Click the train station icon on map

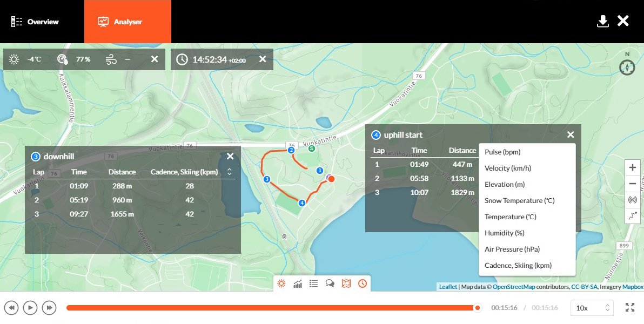pos(284,237)
